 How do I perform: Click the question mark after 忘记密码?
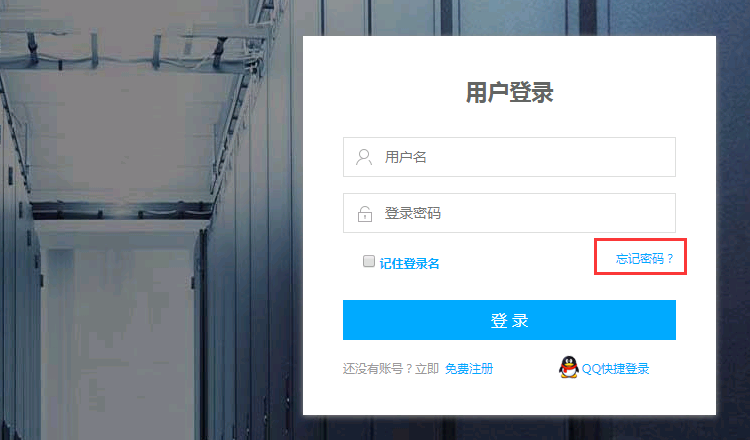click(x=670, y=259)
